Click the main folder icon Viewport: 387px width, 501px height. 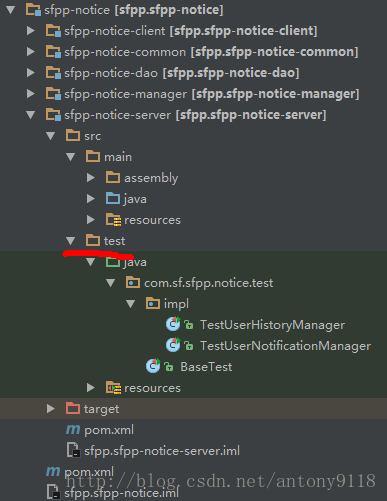click(93, 157)
